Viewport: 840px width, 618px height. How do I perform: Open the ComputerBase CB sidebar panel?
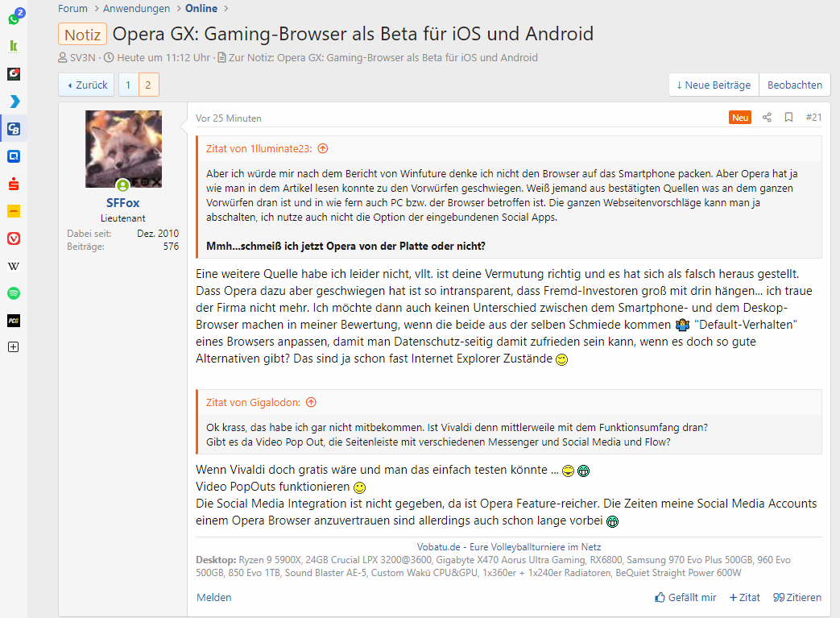coord(14,129)
